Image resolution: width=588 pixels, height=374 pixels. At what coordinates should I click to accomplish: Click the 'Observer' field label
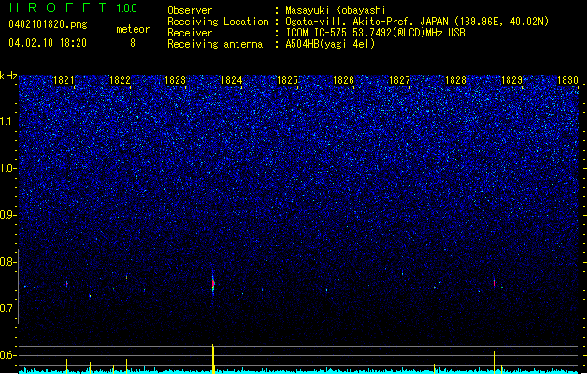[190, 10]
